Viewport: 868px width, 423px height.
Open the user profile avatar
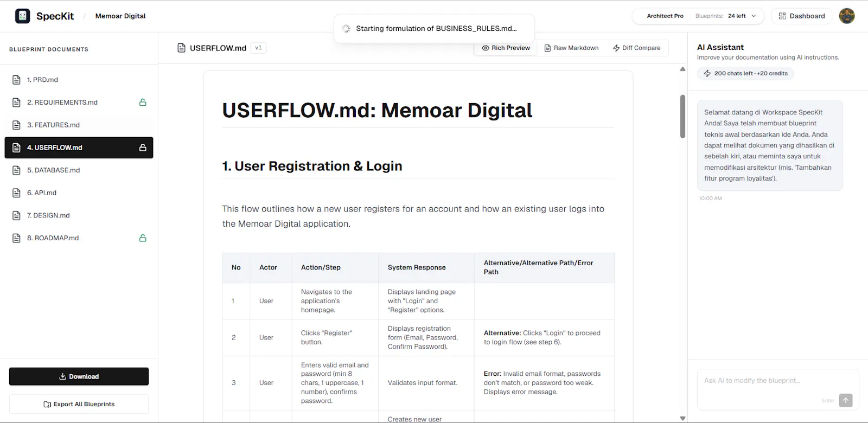[x=846, y=16]
